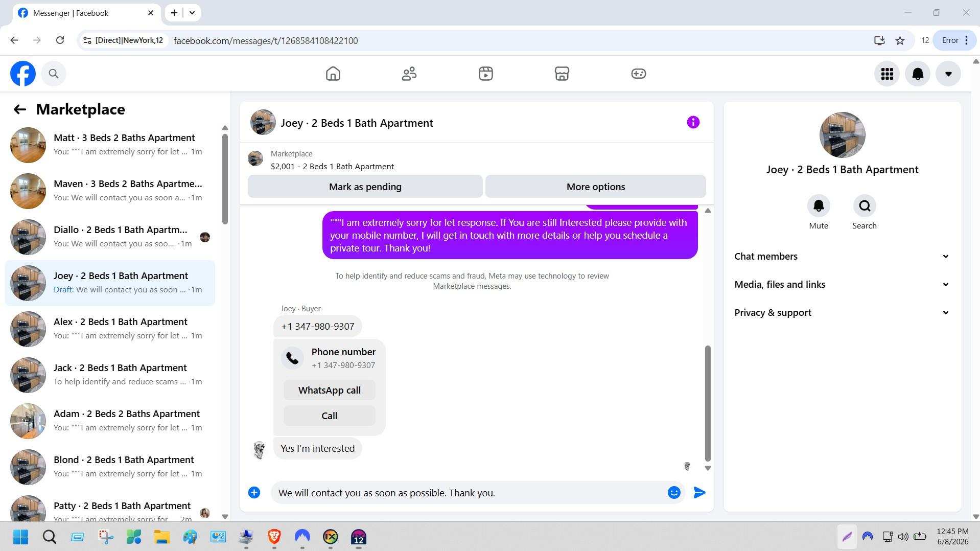Screen dimensions: 980x551
Task: Click the $2,001 listing thumbnail
Action: [x=255, y=158]
